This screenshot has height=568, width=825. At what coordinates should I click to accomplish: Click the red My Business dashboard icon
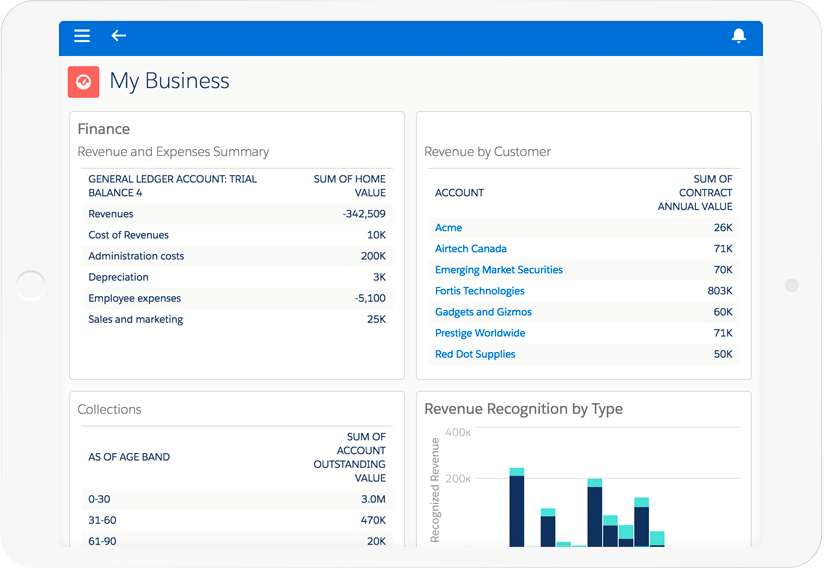tap(83, 82)
